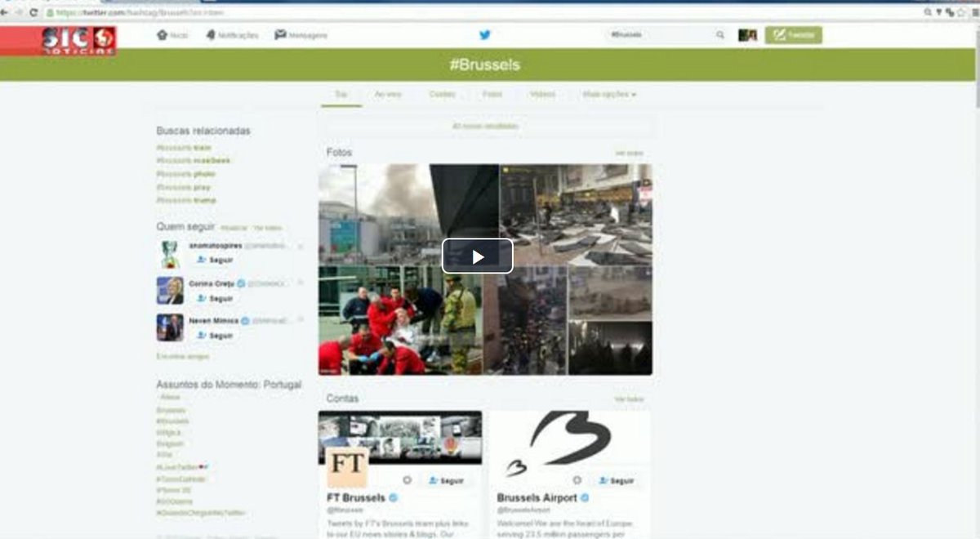
Task: Switch to the Vídeos tab
Action: pos(542,95)
